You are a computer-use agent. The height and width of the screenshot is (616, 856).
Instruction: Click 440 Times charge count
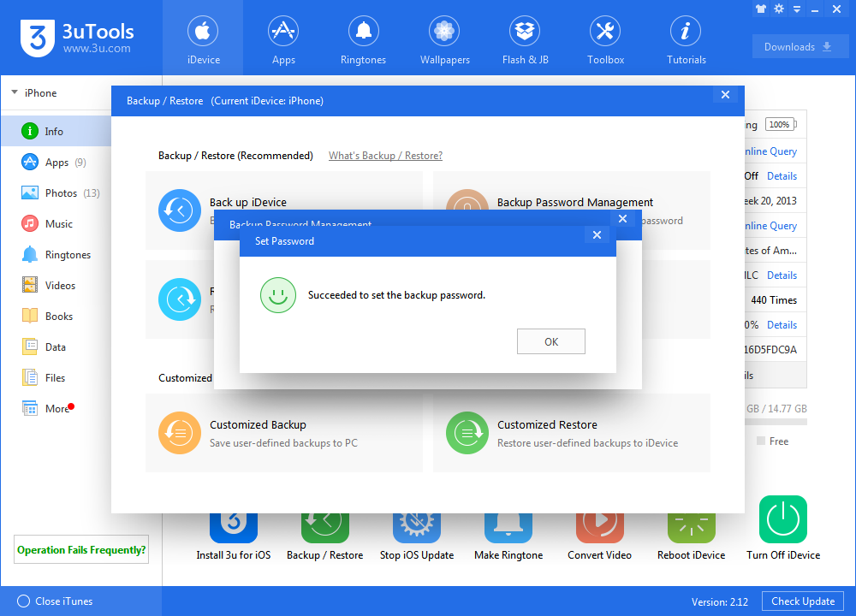pos(774,300)
